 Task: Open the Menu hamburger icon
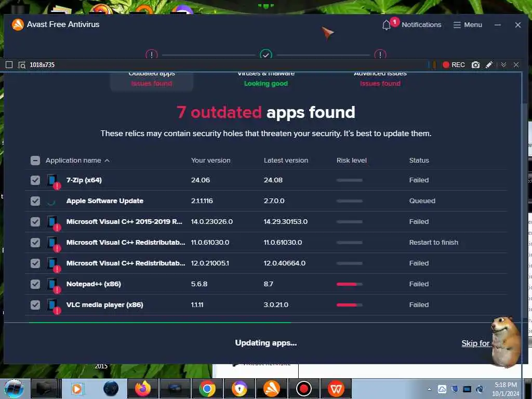(x=457, y=25)
